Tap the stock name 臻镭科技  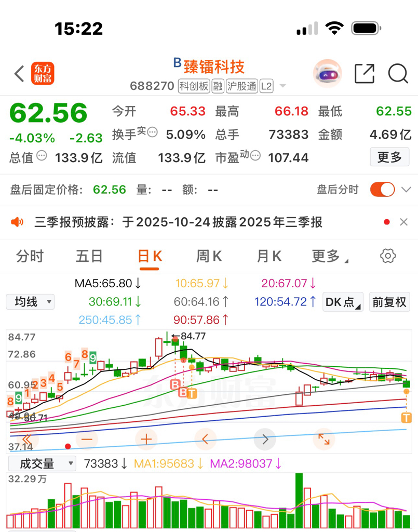(214, 66)
